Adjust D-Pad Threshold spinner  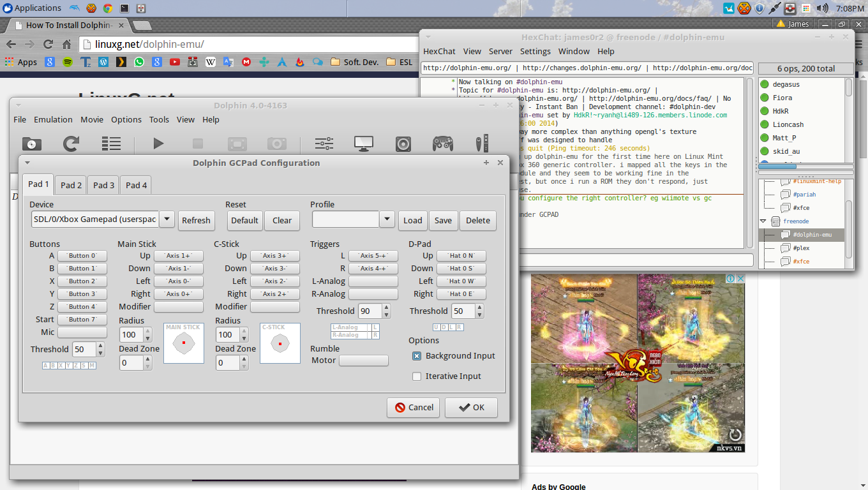468,311
